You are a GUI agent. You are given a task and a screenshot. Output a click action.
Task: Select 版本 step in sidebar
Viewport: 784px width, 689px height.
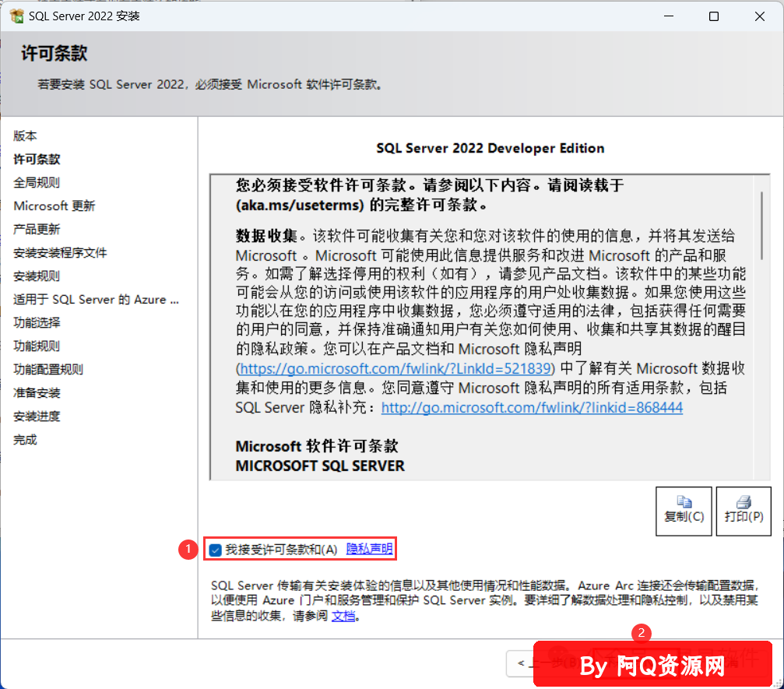pos(25,136)
